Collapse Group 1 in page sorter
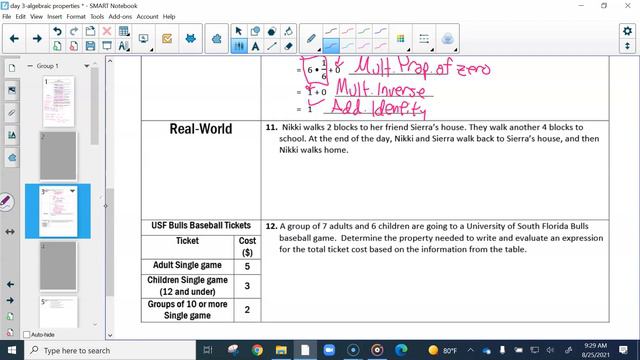The width and height of the screenshot is (640, 360). coord(30,66)
